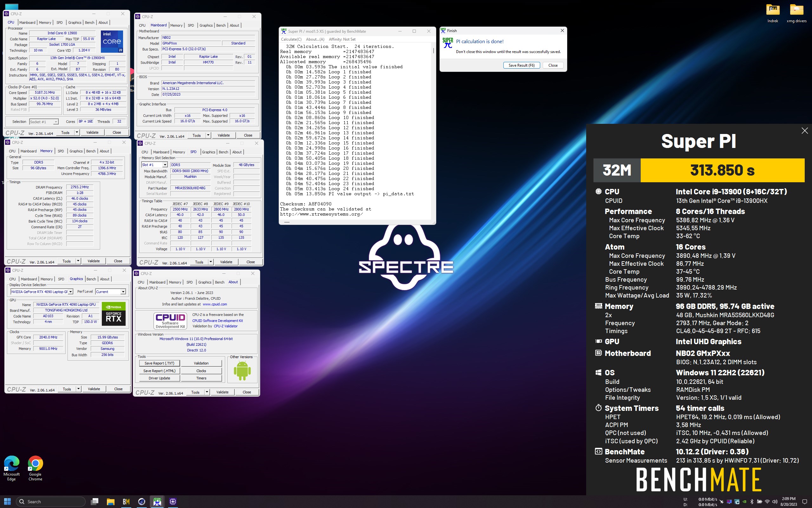The height and width of the screenshot is (508, 812).
Task: Open the Socket #1 Selection dropdown
Action: (x=56, y=122)
